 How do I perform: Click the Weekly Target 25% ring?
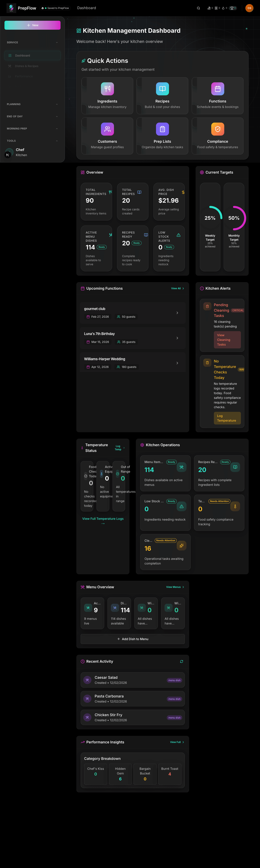(x=210, y=218)
